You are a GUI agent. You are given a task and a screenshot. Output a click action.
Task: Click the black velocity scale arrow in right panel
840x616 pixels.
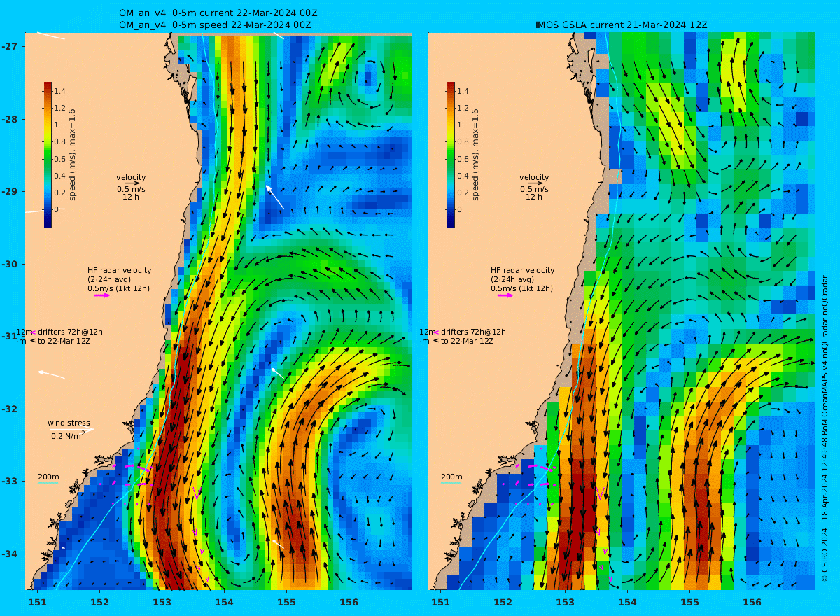pos(536,183)
